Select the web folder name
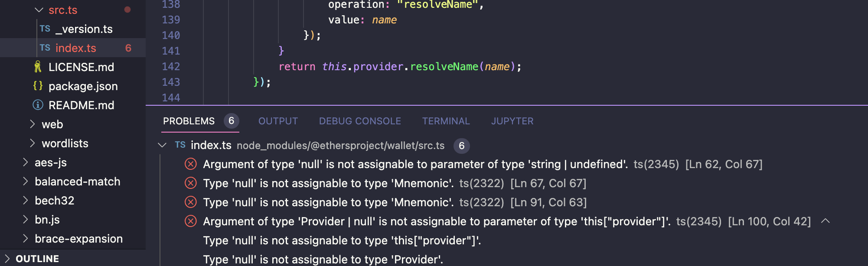The width and height of the screenshot is (868, 266). [x=52, y=124]
